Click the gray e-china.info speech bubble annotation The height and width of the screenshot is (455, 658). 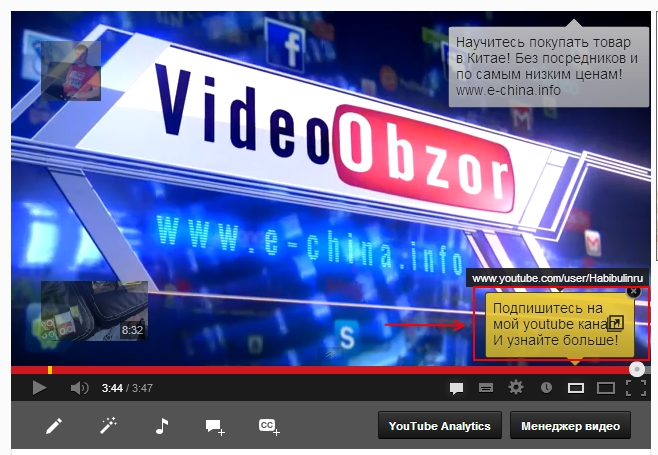[x=548, y=67]
